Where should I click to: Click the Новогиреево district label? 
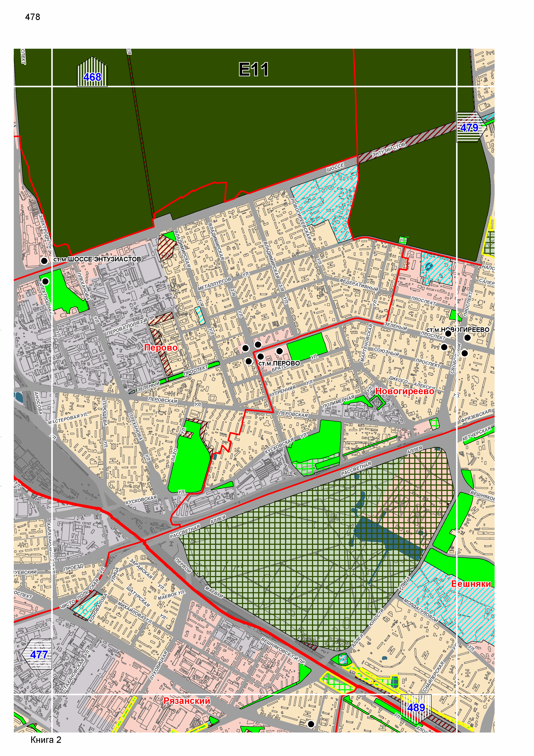405,391
